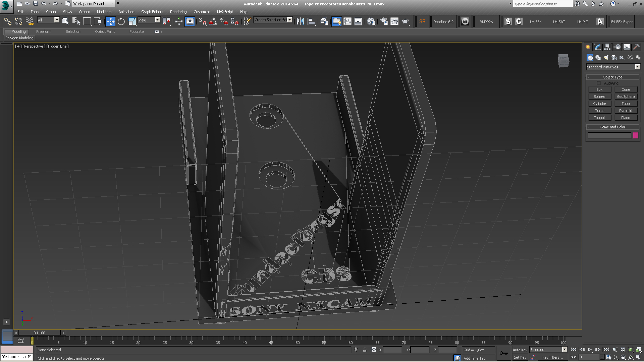Click the Teapot primitive button
This screenshot has width=644, height=362.
(x=599, y=118)
